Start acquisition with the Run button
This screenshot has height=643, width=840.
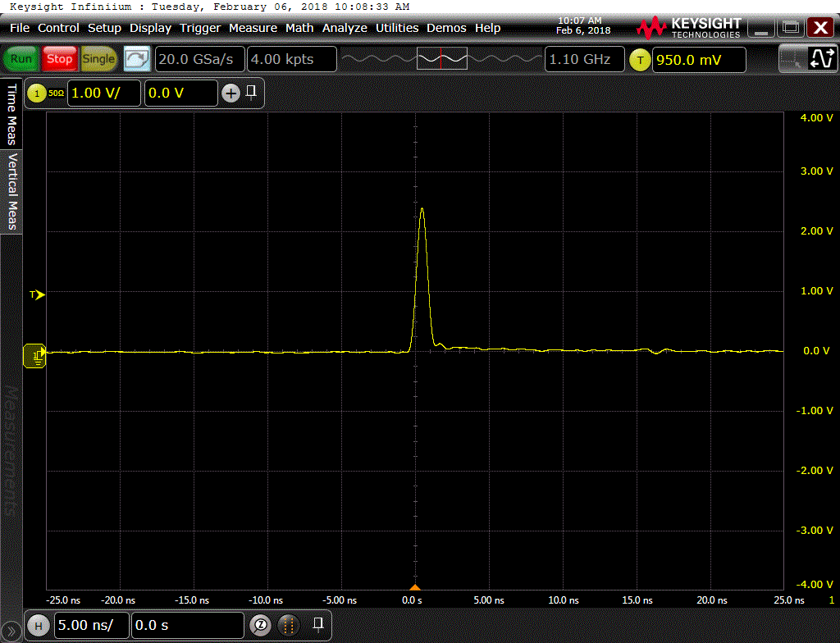pos(21,59)
